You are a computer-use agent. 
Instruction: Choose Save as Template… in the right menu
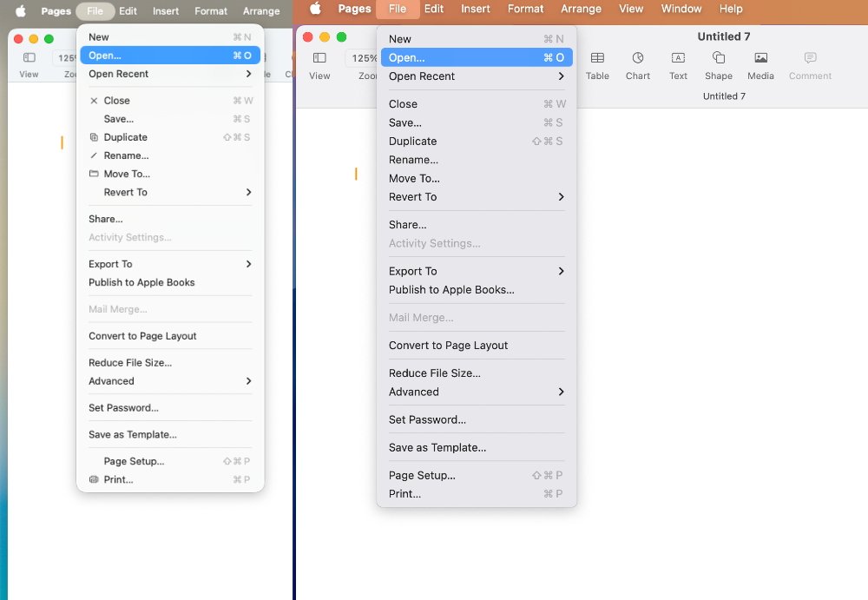[x=477, y=448]
